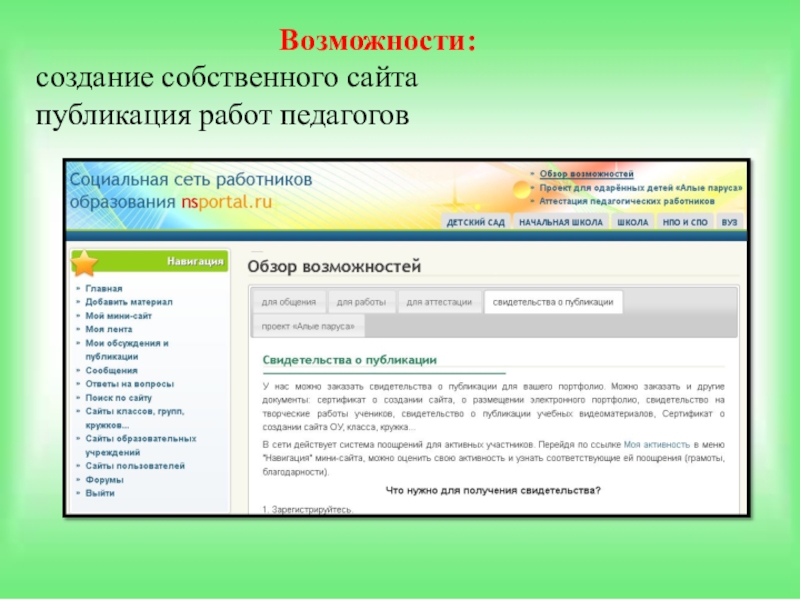Open the Обзор возможностей header link
The width and height of the screenshot is (800, 600).
tap(586, 174)
